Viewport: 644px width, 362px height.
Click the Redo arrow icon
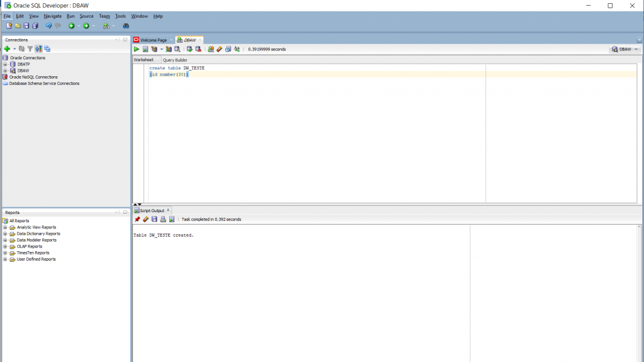click(x=58, y=26)
